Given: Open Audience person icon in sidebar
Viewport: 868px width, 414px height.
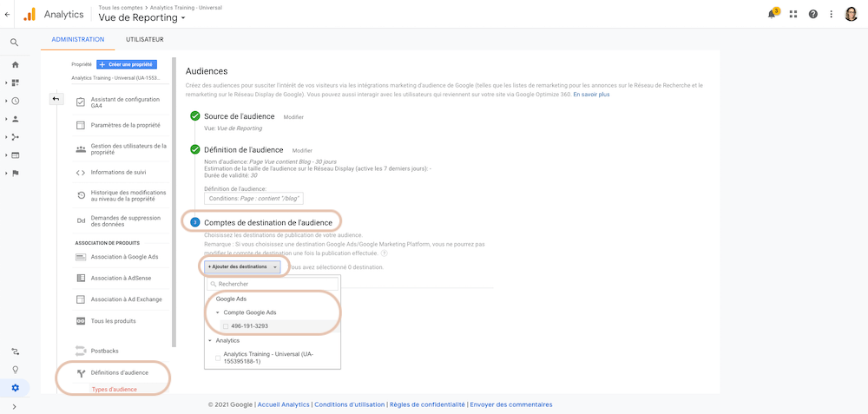Looking at the screenshot, I should 15,118.
